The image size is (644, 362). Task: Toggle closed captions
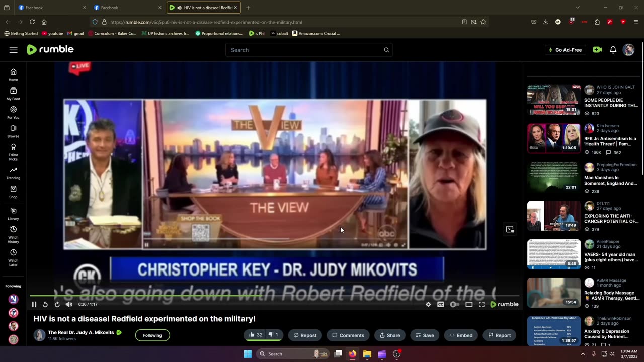pos(441,304)
